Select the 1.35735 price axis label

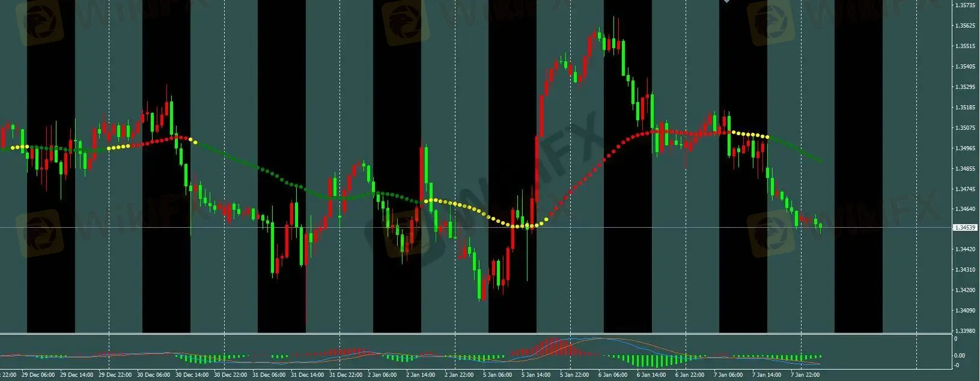(965, 5)
